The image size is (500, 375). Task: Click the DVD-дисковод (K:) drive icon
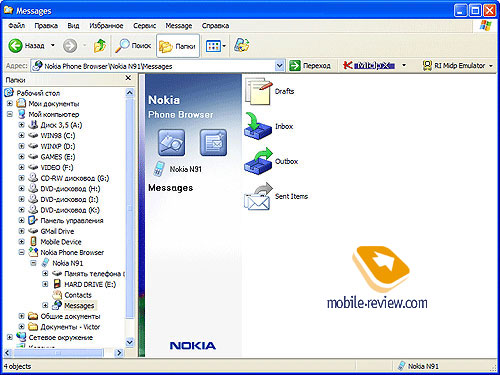coord(33,210)
